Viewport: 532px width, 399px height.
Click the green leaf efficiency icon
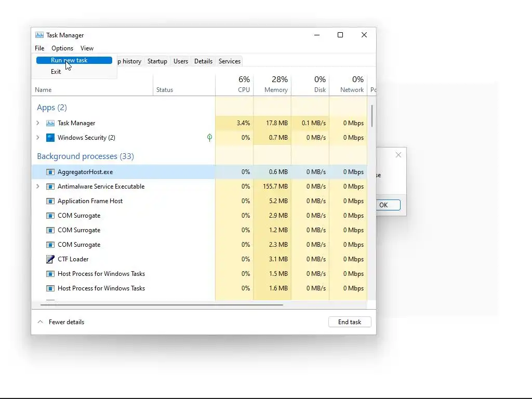[210, 137]
